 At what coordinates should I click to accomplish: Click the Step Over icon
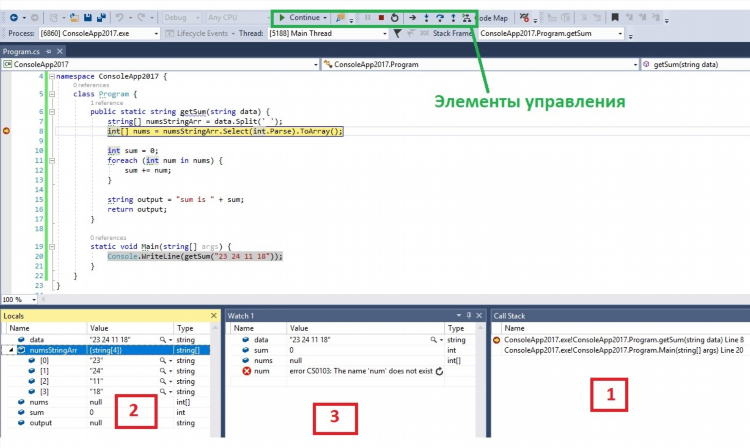[440, 18]
